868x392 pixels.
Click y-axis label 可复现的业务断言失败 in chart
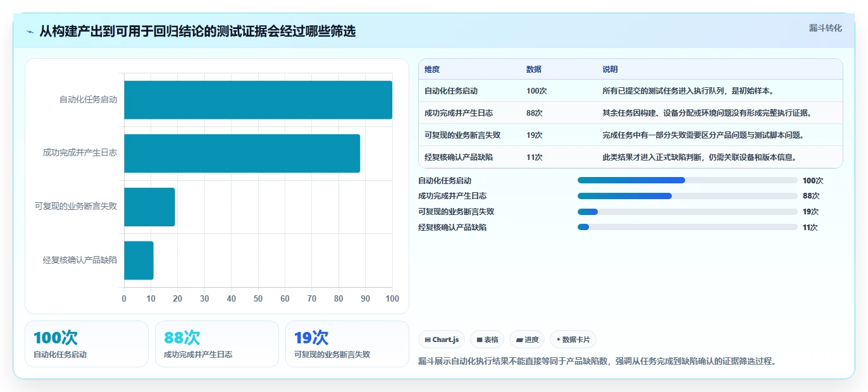click(76, 207)
